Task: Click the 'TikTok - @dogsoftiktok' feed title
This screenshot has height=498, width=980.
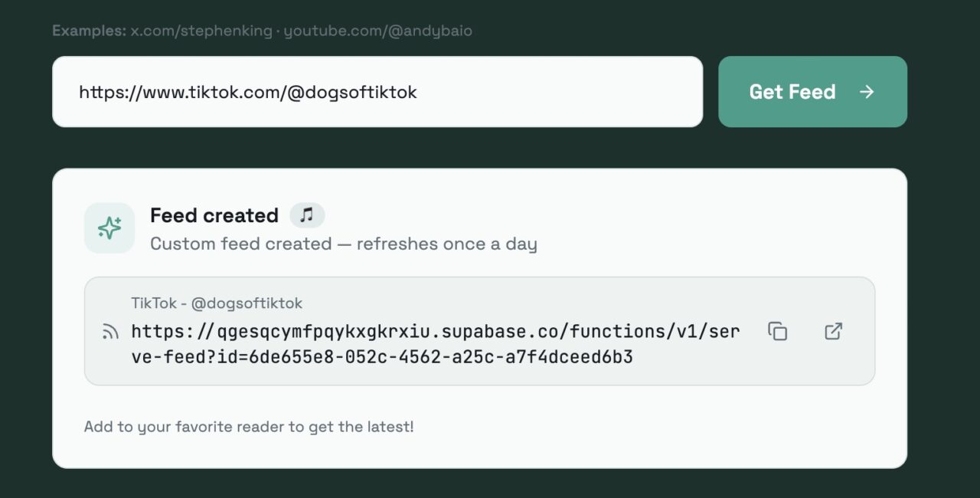Action: point(217,303)
